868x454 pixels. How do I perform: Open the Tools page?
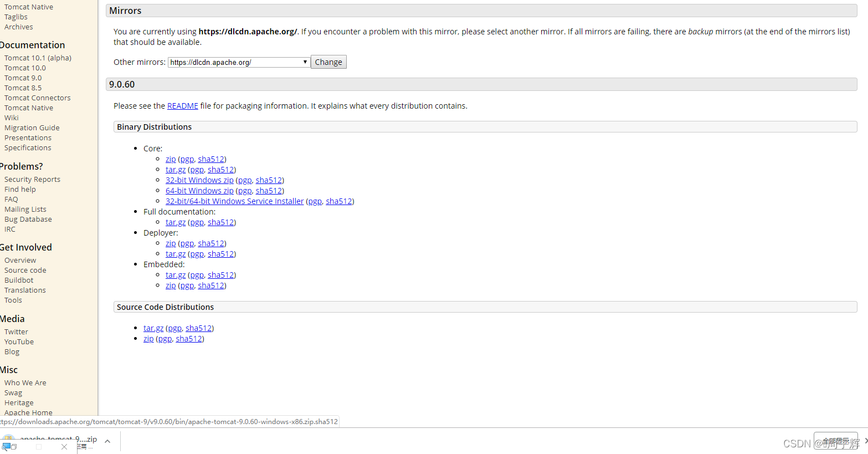tap(13, 300)
